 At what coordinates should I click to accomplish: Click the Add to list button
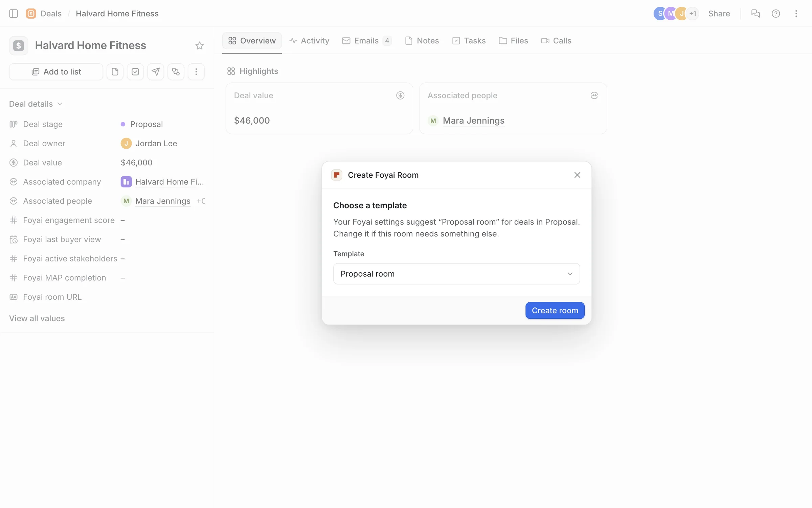pos(56,72)
